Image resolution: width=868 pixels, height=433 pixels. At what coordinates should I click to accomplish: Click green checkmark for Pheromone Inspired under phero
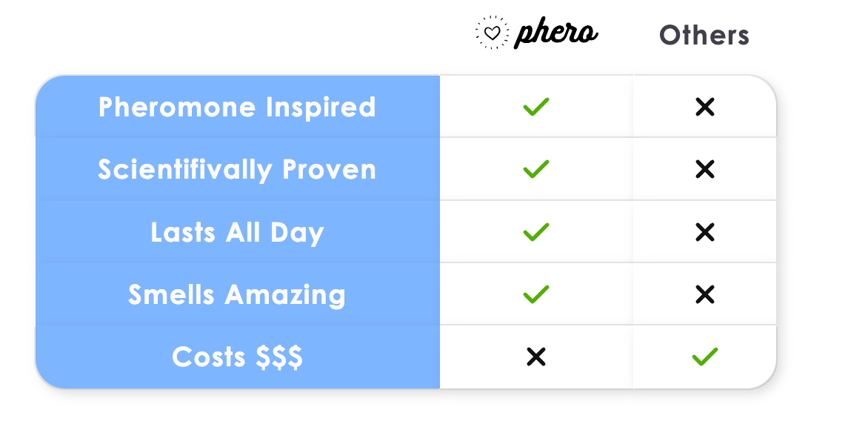[x=535, y=107]
